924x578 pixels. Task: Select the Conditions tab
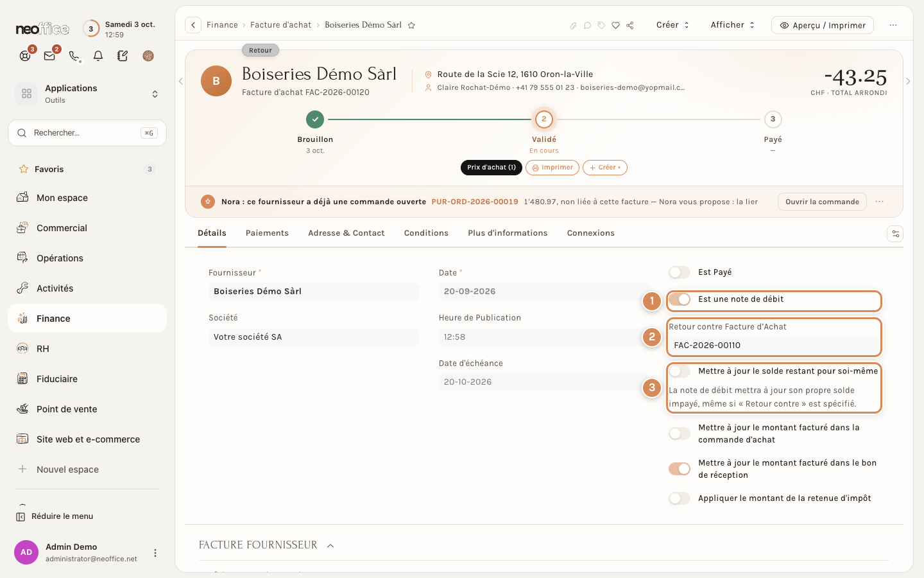426,233
